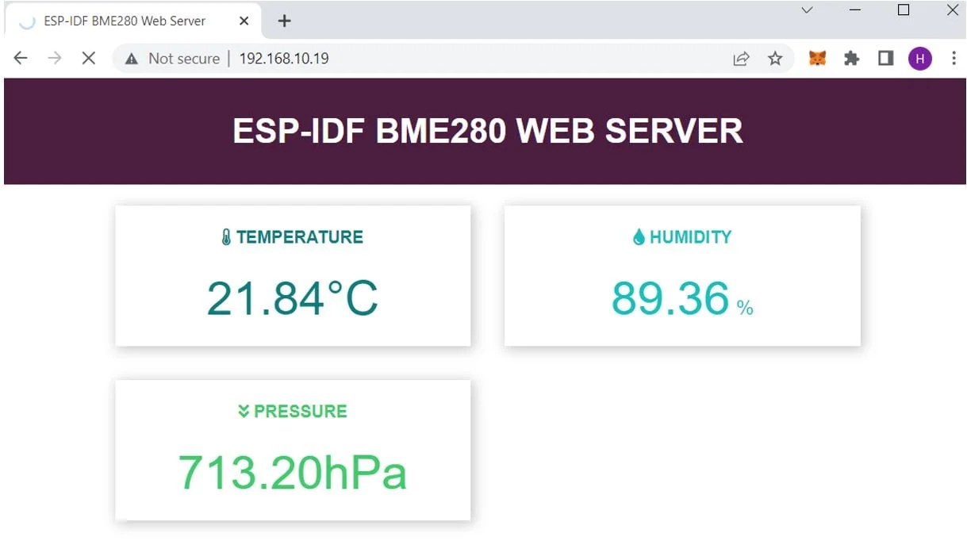Click the stop loading X icon
Image resolution: width=967 pixels, height=560 pixels.
[88, 57]
